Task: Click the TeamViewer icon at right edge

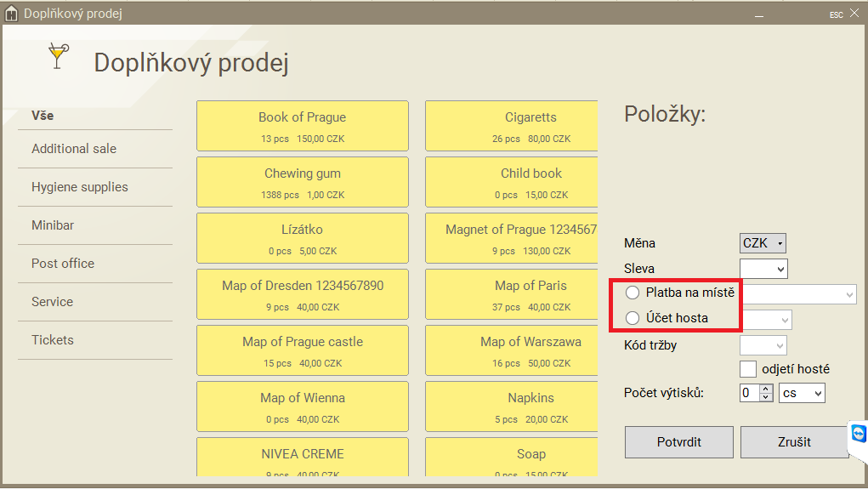Action: (858, 435)
